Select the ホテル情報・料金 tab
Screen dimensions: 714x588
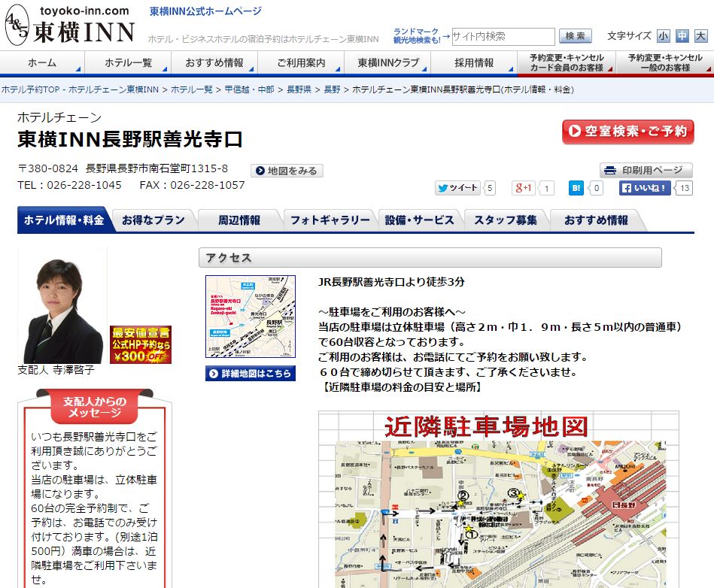[x=64, y=220]
